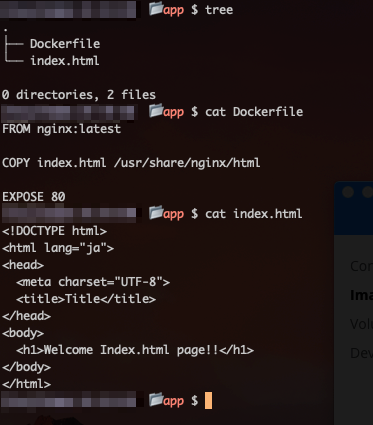Viewport: 373px width, 425px height.
Task: Click the EXPOSE 80 line
Action: pyautogui.click(x=34, y=197)
